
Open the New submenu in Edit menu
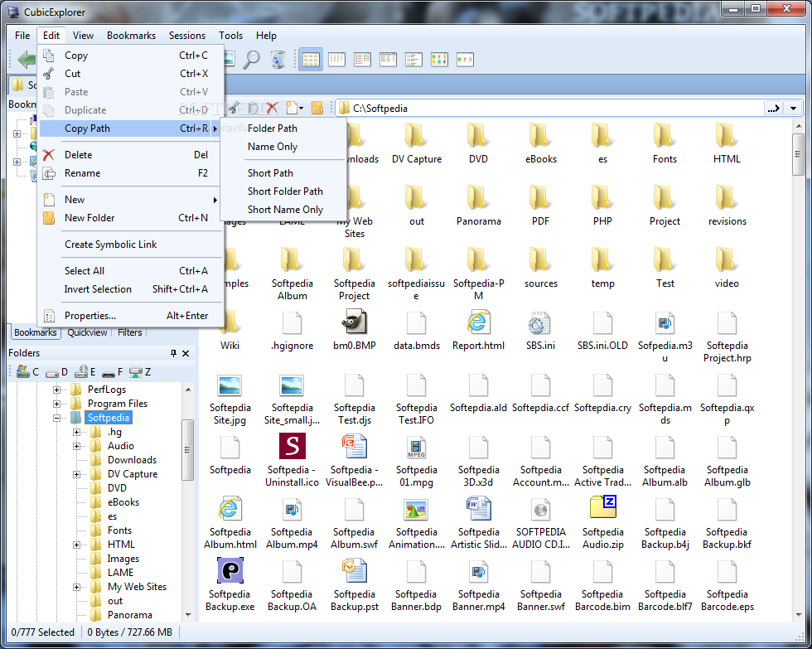(x=131, y=200)
